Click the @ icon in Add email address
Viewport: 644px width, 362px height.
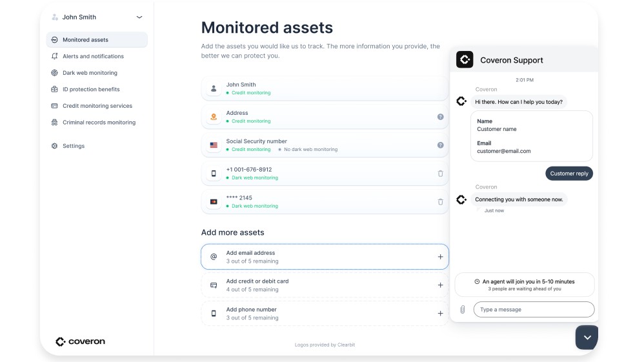pyautogui.click(x=214, y=257)
